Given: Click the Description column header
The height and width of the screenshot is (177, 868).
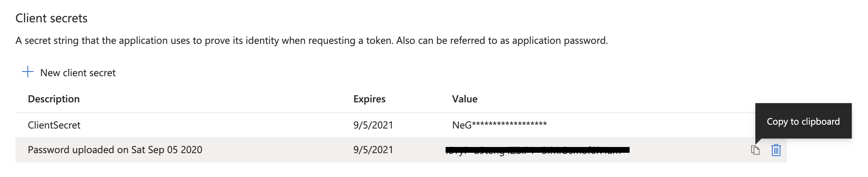Looking at the screenshot, I should point(54,99).
